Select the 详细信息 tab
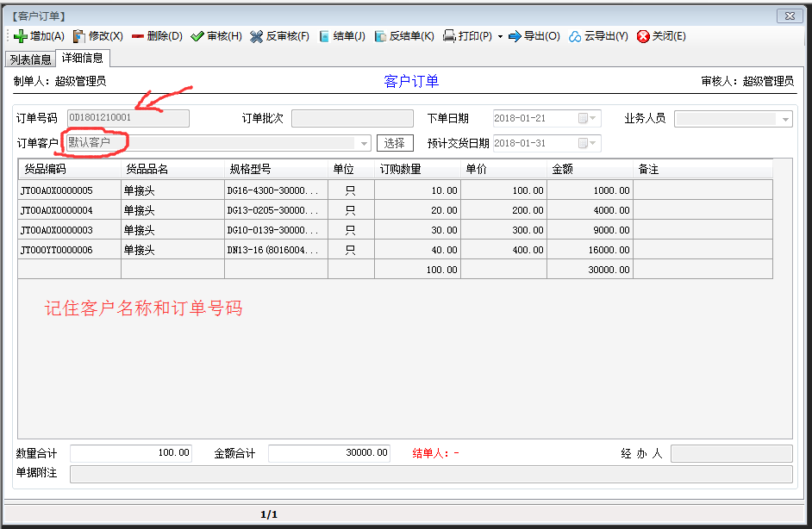812x529 pixels. coord(83,59)
